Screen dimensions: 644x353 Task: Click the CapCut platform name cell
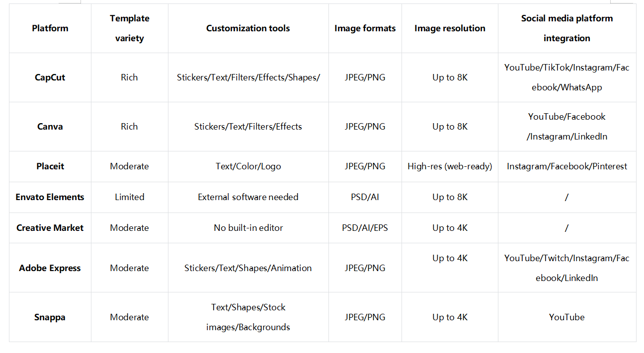[x=50, y=77]
